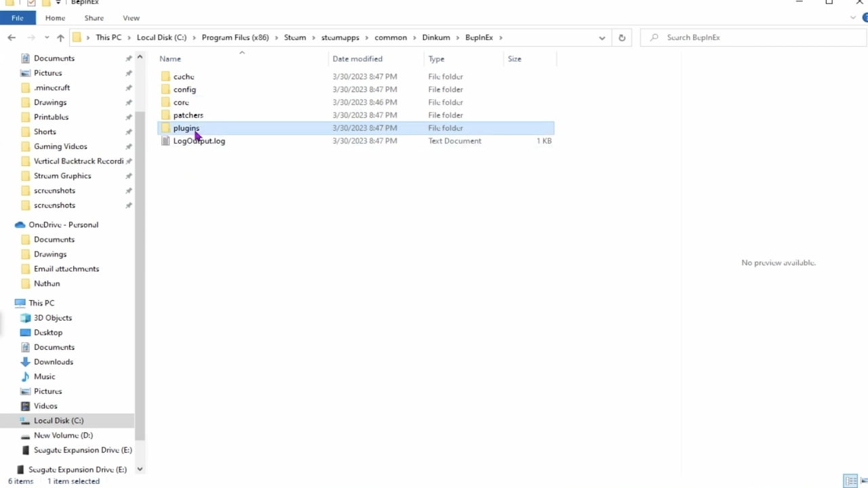Unpin Drawings from Quick access
Screen dimensions: 868x488
[128, 102]
